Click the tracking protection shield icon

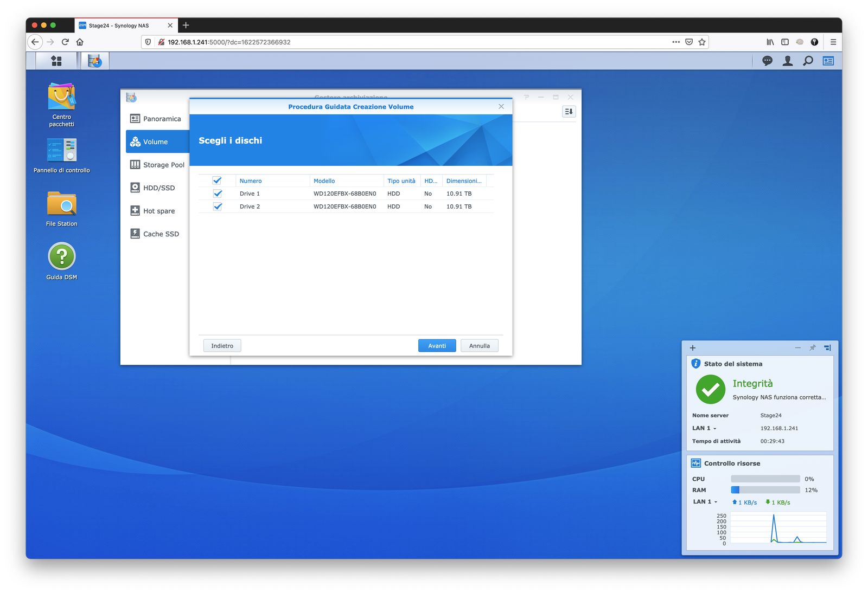[148, 42]
